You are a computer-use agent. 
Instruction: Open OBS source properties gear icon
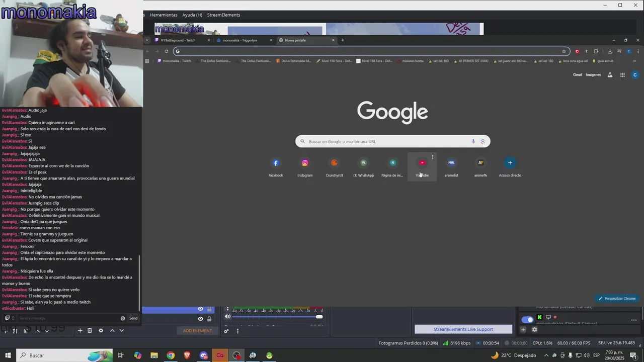tap(101, 330)
